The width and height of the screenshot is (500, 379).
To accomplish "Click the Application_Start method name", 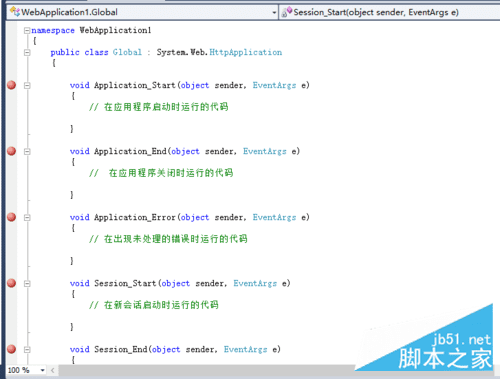I will [135, 85].
